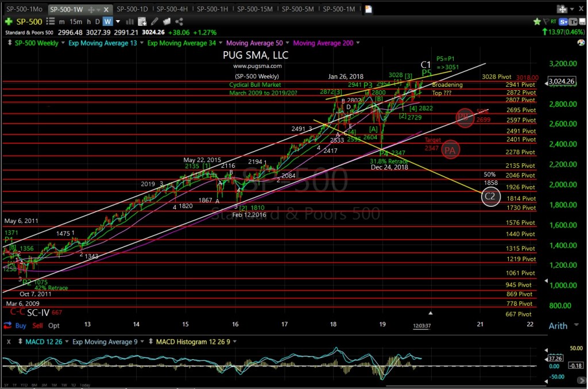Click the new page icon after tabs

point(368,9)
